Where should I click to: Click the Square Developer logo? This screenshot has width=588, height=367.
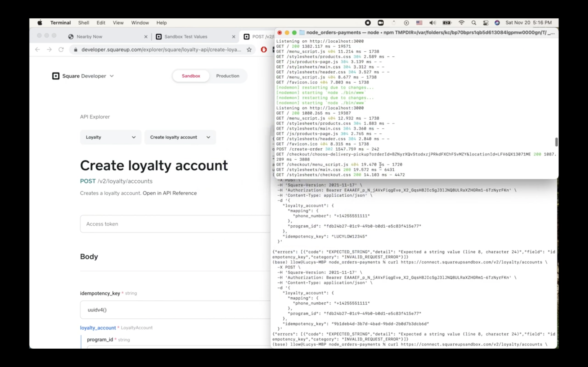click(x=56, y=76)
